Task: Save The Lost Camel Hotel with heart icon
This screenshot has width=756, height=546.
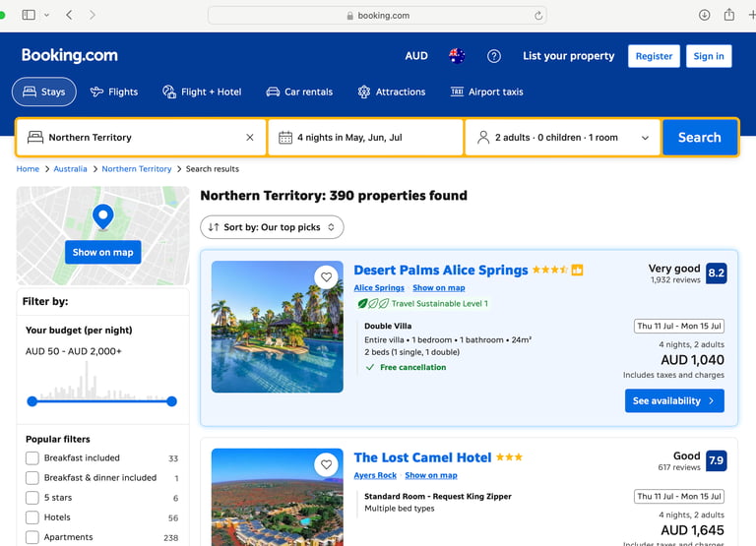Action: click(327, 465)
